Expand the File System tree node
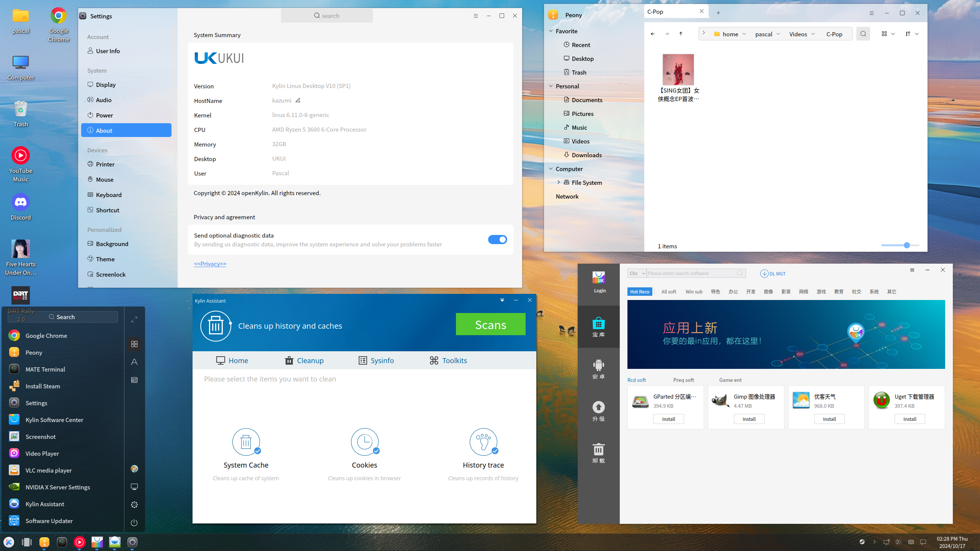The width and height of the screenshot is (980, 551). [x=559, y=183]
